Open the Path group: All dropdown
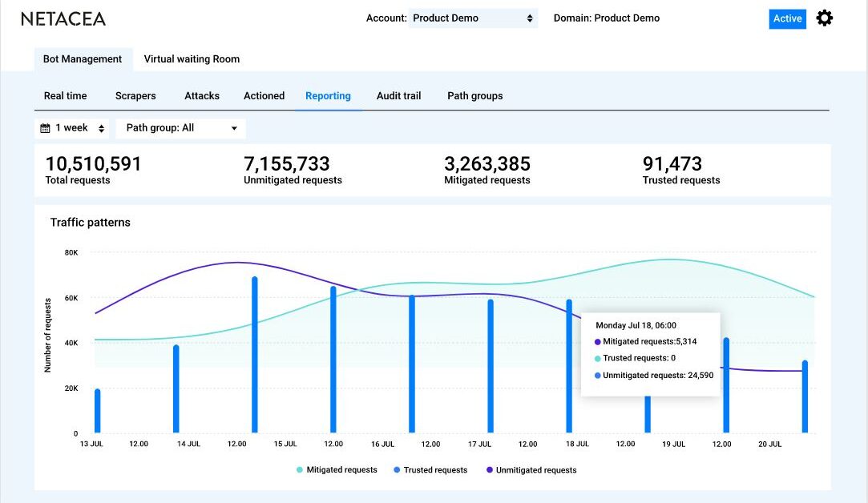Screen dimensions: 868x503 coord(180,127)
